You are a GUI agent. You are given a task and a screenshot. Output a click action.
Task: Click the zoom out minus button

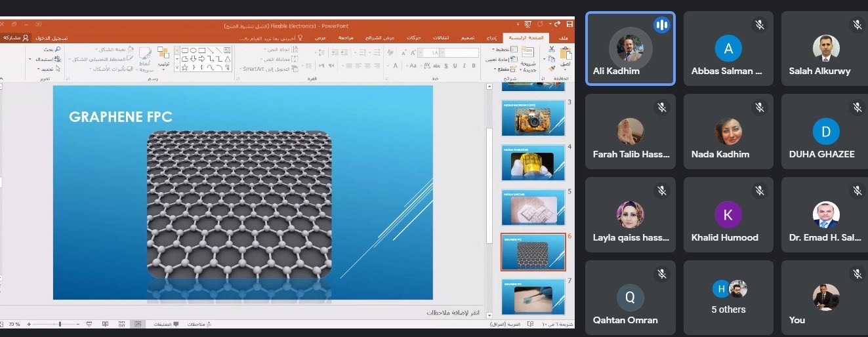coord(78,324)
